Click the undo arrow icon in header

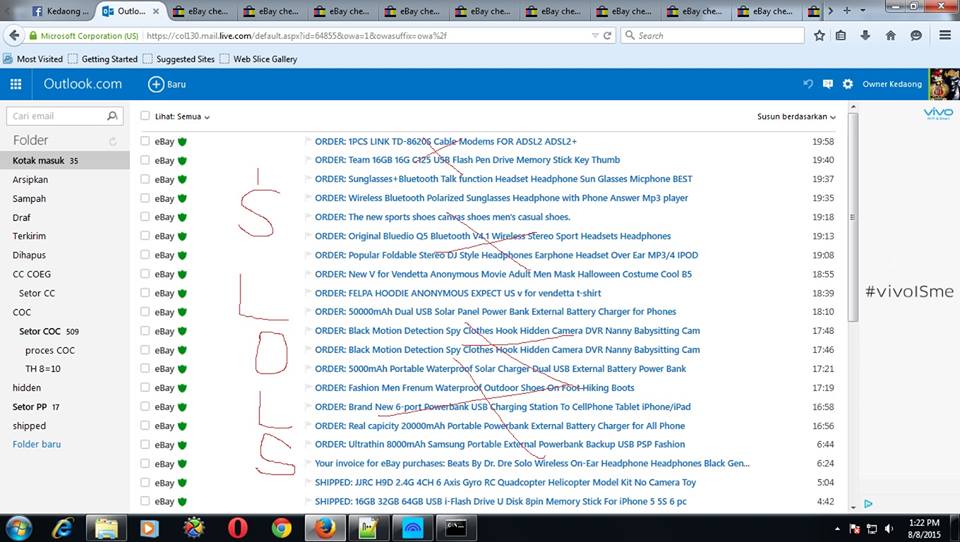[808, 84]
